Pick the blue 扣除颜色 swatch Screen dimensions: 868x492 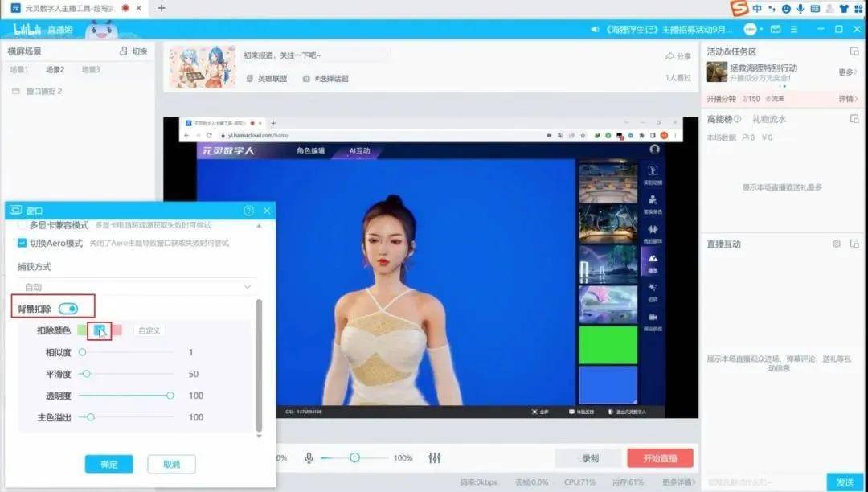pos(99,330)
